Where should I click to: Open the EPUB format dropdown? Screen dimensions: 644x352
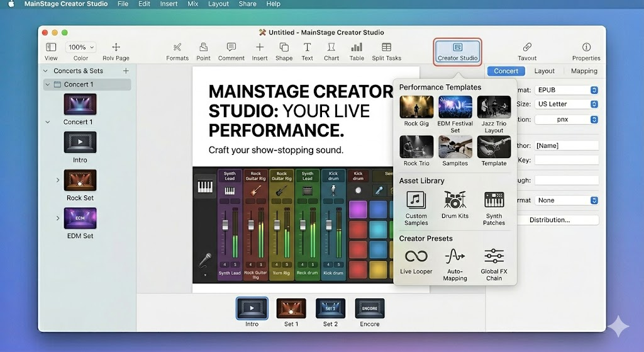[567, 89]
